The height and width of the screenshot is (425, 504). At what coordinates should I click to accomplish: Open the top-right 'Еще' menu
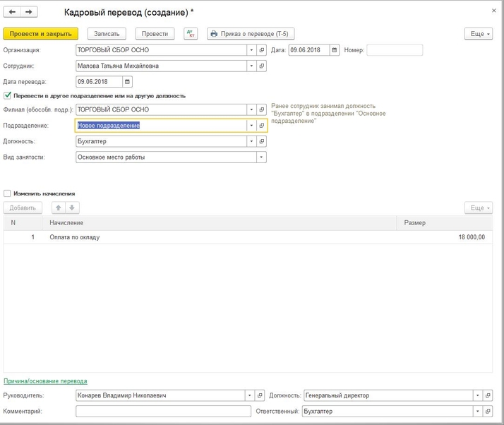click(478, 33)
